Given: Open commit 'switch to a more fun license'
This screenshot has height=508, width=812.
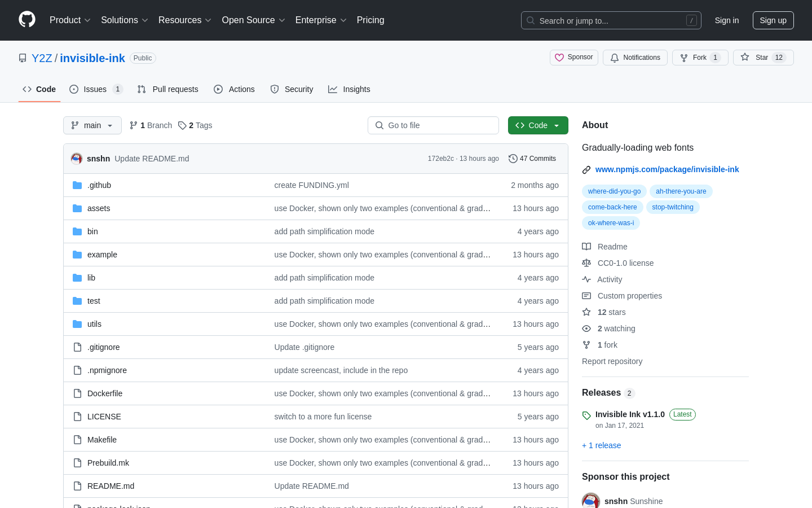Looking at the screenshot, I should tap(323, 417).
